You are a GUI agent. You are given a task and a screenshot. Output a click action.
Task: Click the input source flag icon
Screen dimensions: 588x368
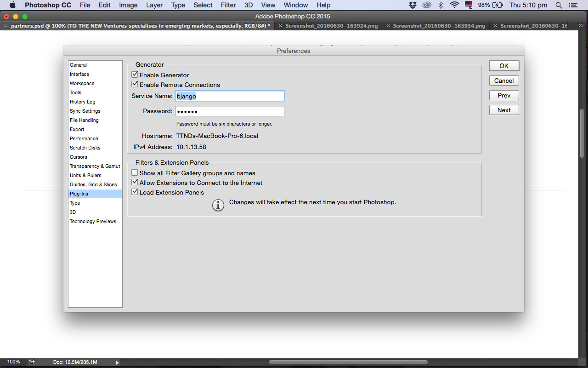(469, 5)
